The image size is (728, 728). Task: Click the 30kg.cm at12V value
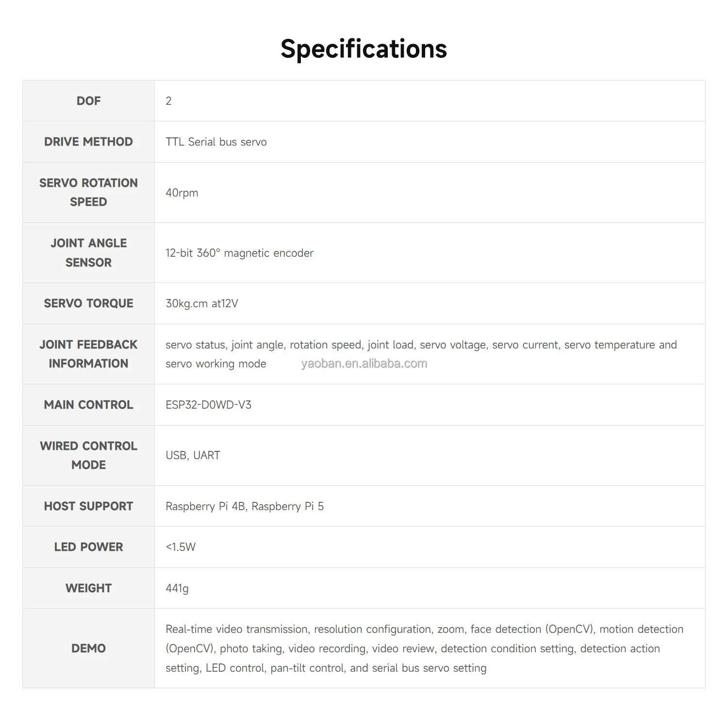point(201,303)
